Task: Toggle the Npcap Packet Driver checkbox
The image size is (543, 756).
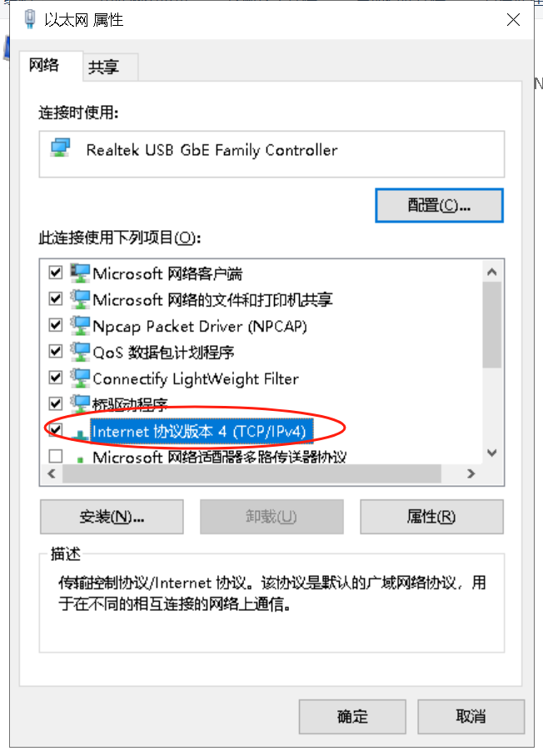Action: click(x=56, y=325)
